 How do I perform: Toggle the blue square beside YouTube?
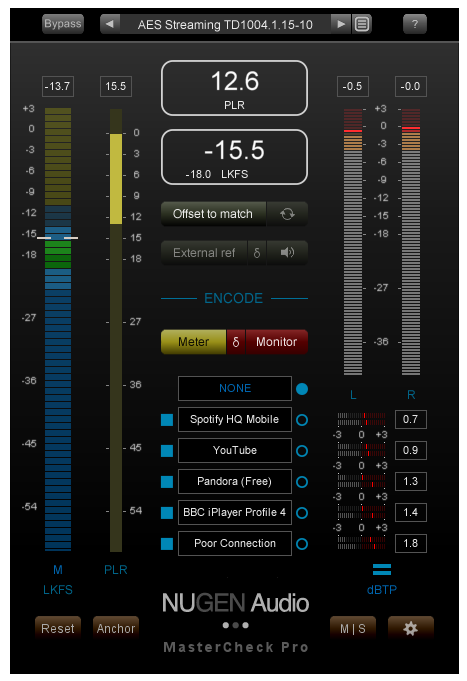pos(167,451)
